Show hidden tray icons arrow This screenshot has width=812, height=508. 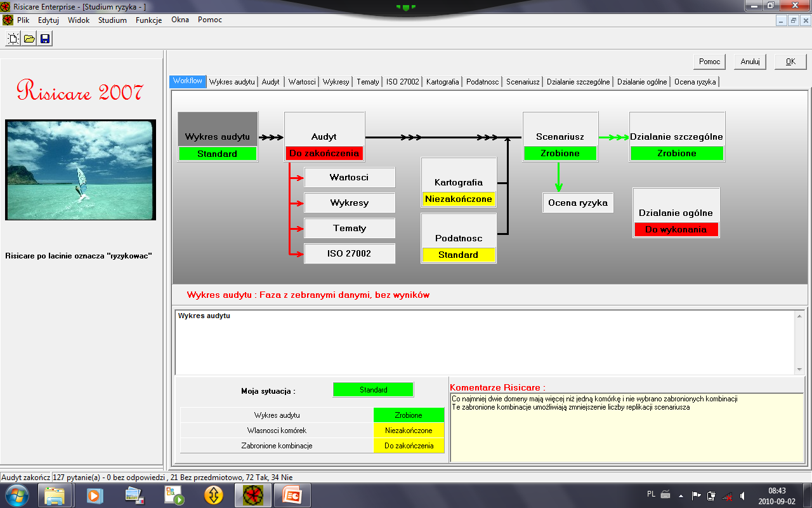(x=681, y=495)
